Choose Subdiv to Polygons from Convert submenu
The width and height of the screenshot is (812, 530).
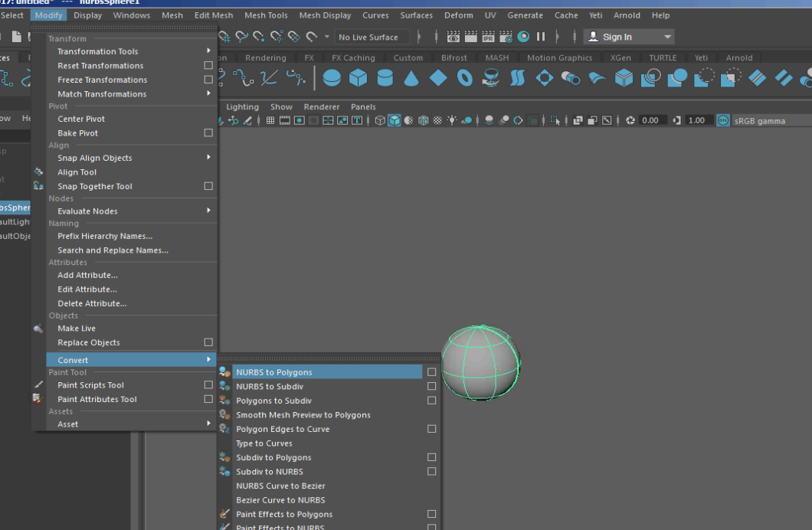pos(273,457)
